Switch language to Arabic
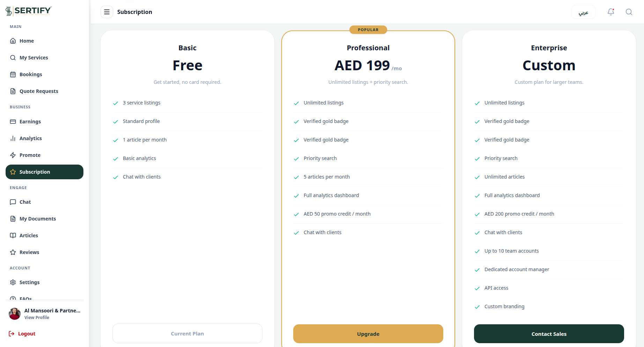 pyautogui.click(x=583, y=12)
